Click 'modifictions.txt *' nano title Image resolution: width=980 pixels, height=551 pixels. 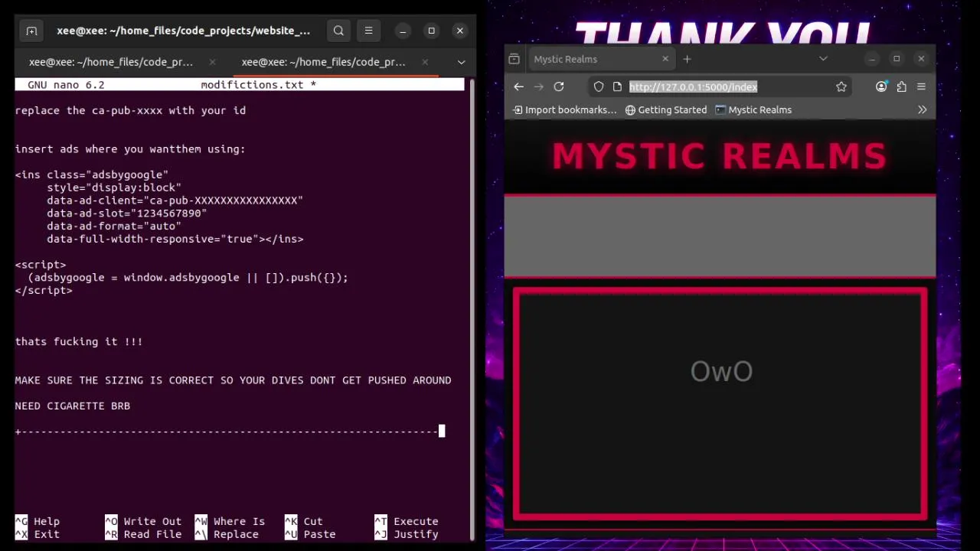(258, 85)
